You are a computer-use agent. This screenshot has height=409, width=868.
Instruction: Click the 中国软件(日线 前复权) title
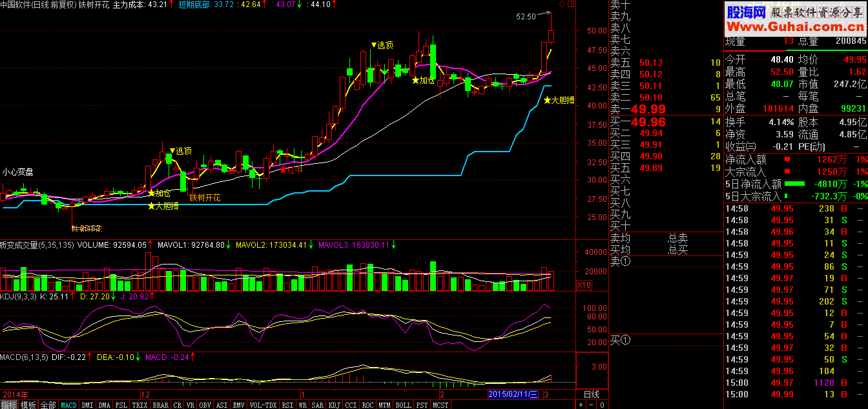pyautogui.click(x=38, y=5)
